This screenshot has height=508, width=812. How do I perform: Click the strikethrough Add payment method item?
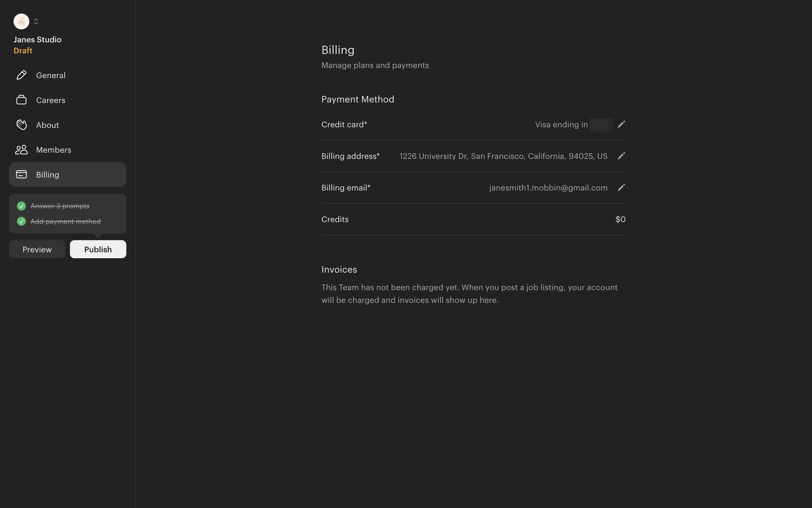pyautogui.click(x=66, y=221)
